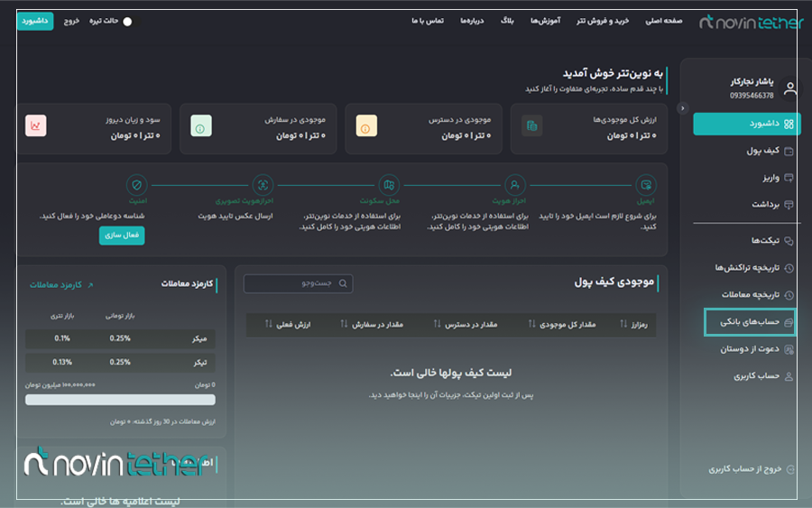
Task: Sort by رمزارز column
Action: (634, 324)
